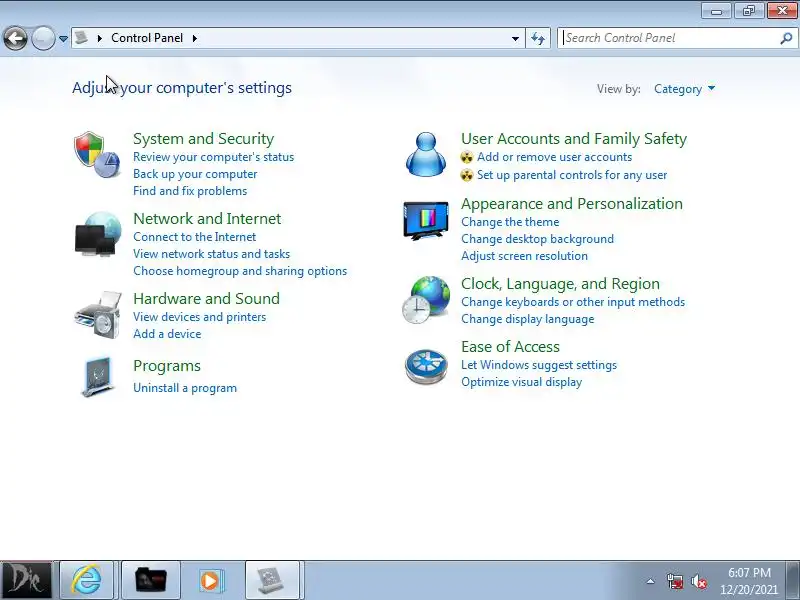Image resolution: width=800 pixels, height=600 pixels.
Task: Click Optimize visual display
Action: 521,382
